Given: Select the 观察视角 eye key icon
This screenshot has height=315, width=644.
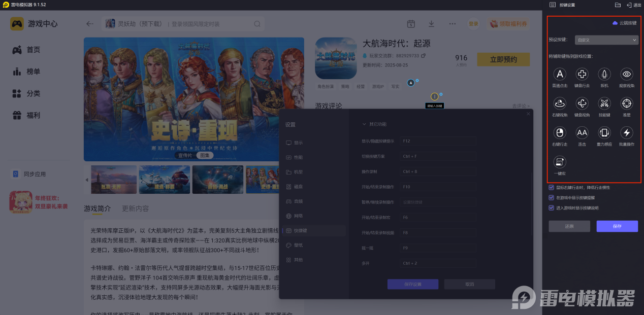Looking at the screenshot, I should pos(627,74).
